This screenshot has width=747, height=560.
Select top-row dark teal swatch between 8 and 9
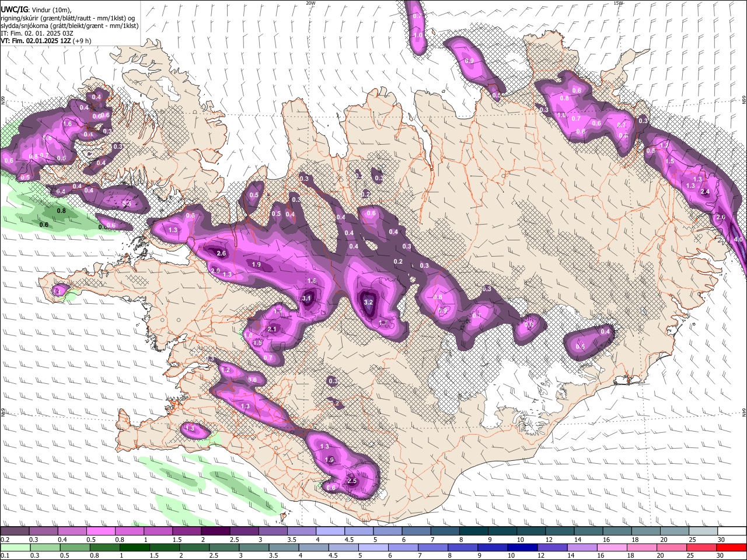coord(474,531)
